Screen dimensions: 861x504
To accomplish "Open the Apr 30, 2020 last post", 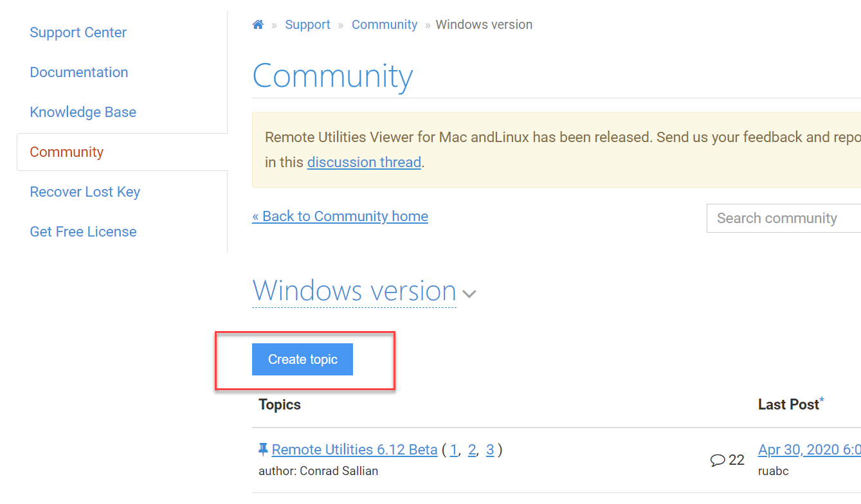I will (x=809, y=449).
